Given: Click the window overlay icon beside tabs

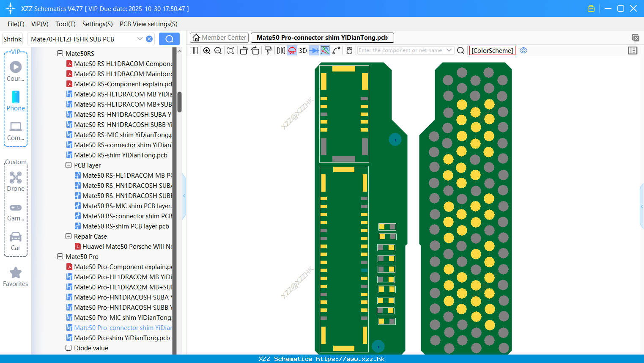Looking at the screenshot, I should 635,38.
